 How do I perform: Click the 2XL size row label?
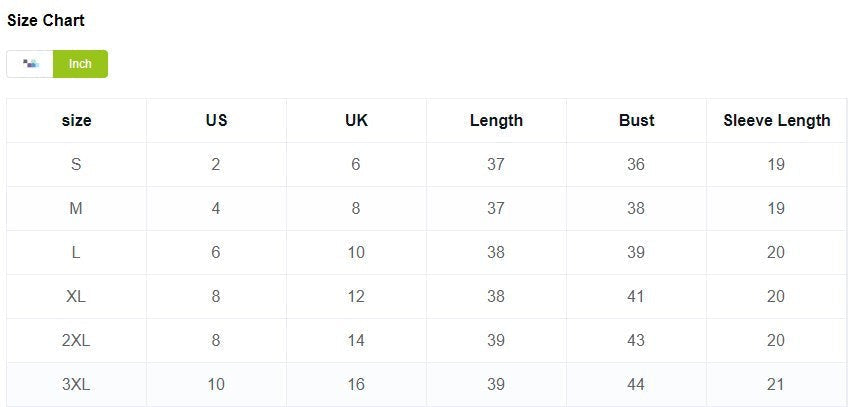76,340
